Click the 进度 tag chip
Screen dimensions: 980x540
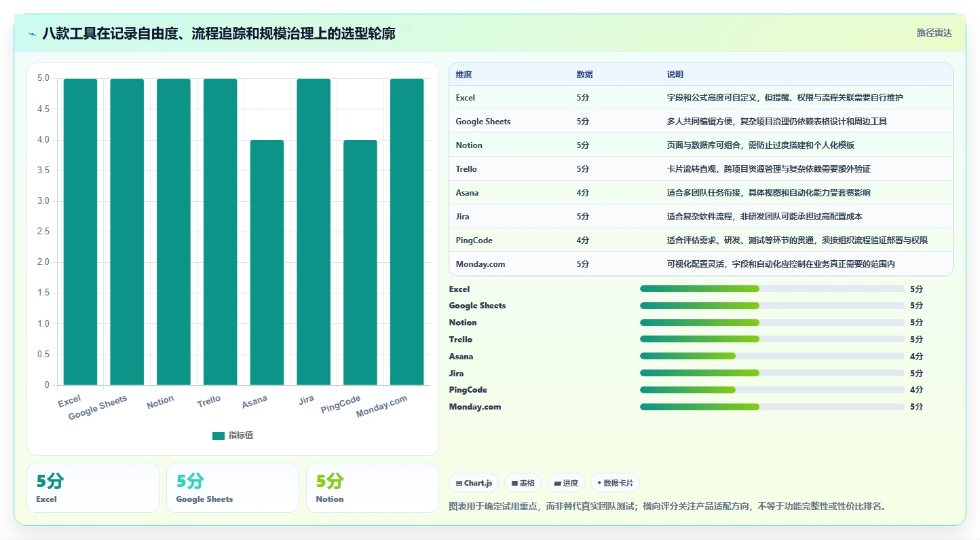pos(566,483)
